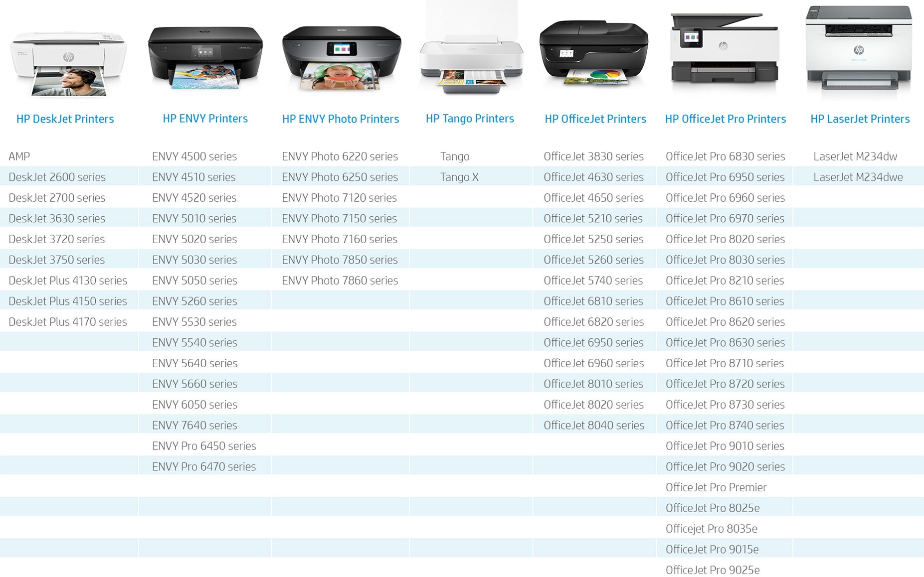The width and height of the screenshot is (924, 577).
Task: Select DeskJet 3630 series
Action: [57, 218]
